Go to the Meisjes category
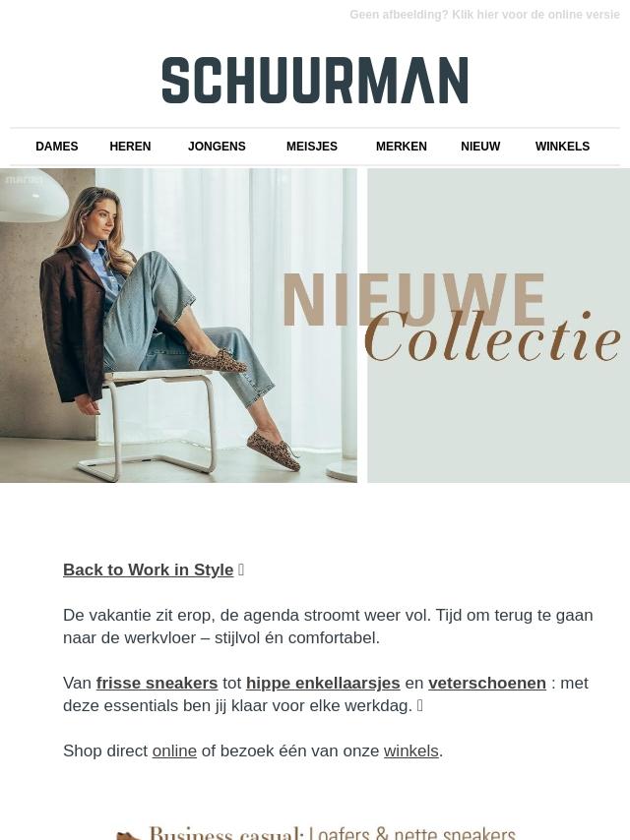Screen dimensions: 630x840 pyautogui.click(x=311, y=147)
